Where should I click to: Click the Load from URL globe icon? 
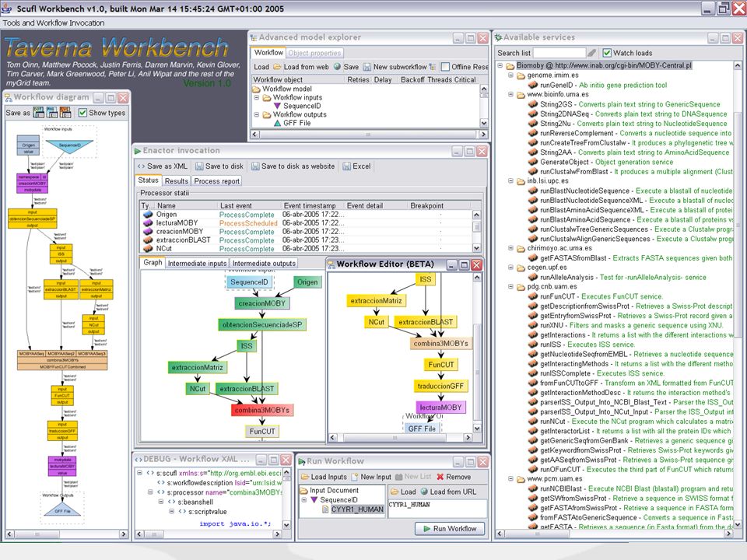tap(424, 492)
